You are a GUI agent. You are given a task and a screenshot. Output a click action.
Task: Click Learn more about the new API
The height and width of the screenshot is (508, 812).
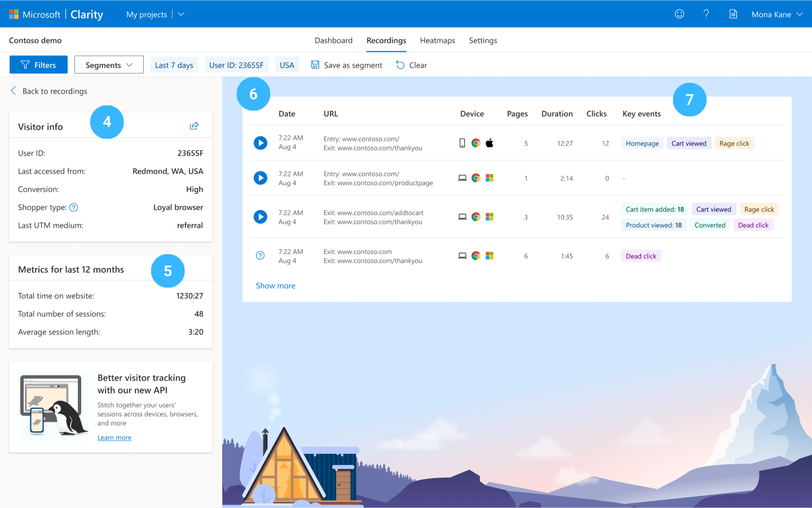click(x=114, y=438)
